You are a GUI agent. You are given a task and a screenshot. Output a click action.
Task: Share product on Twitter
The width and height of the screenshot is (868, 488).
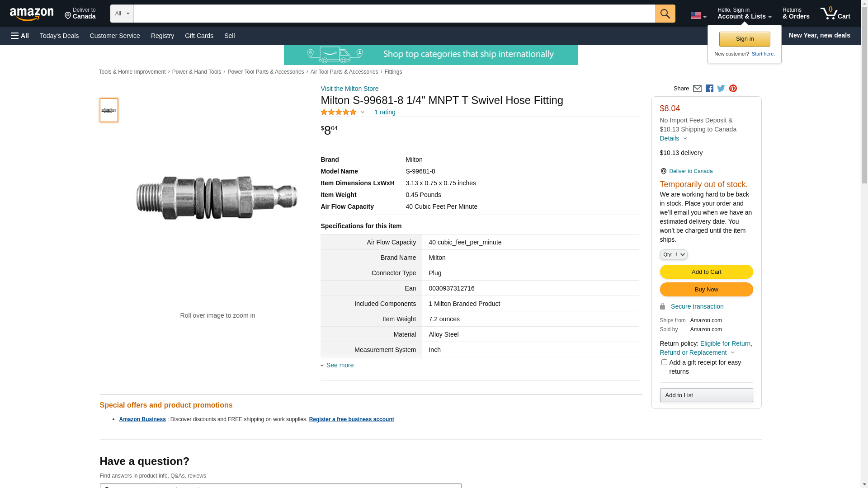[x=721, y=89]
